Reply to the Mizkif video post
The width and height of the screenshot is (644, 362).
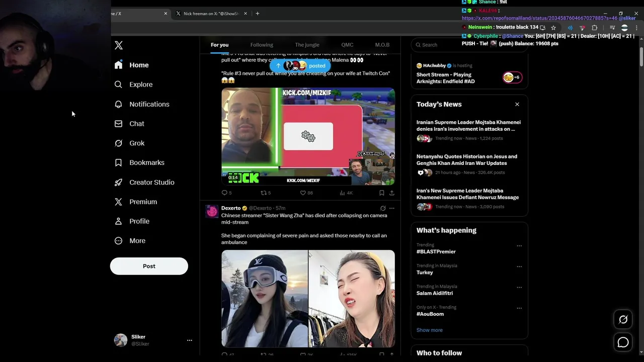pyautogui.click(x=226, y=193)
